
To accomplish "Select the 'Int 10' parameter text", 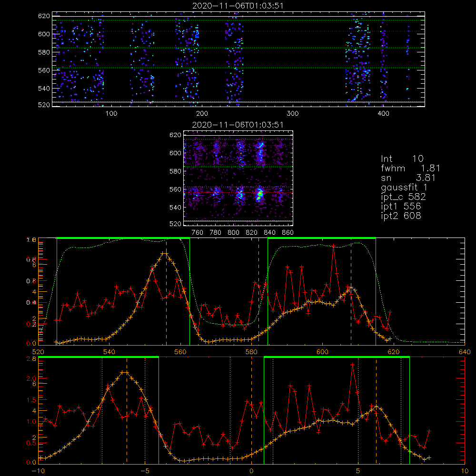I will (402, 159).
